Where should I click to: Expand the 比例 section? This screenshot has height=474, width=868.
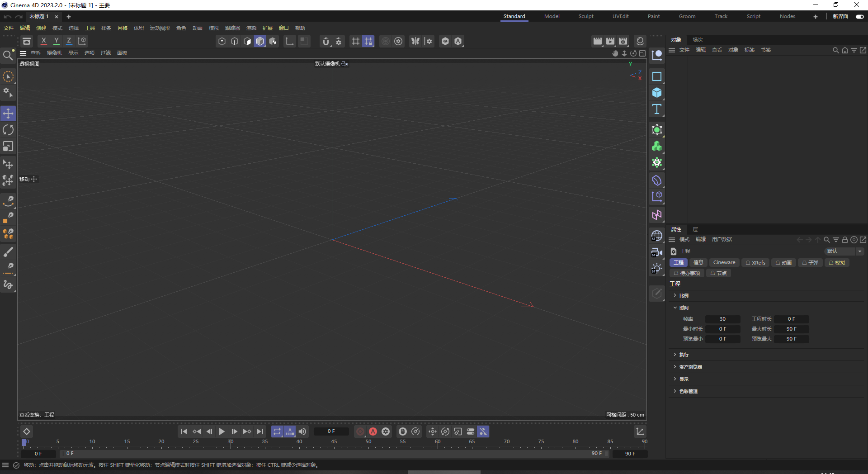[675, 295]
